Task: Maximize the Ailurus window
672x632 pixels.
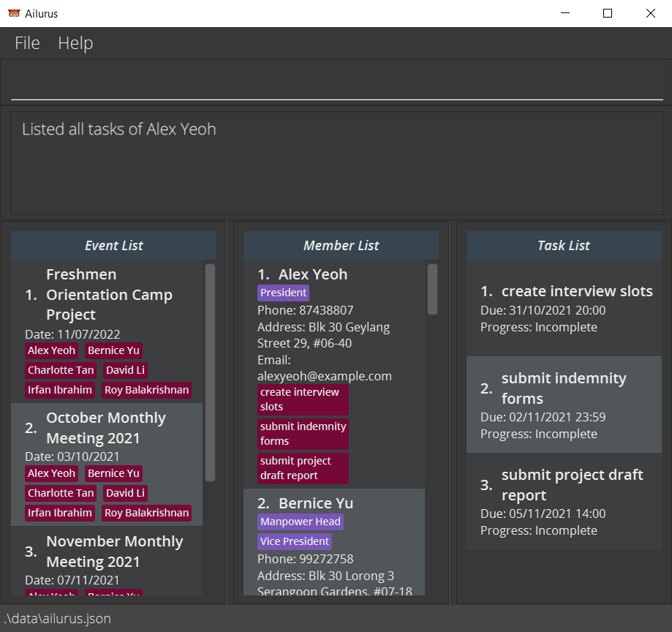Action: point(607,13)
